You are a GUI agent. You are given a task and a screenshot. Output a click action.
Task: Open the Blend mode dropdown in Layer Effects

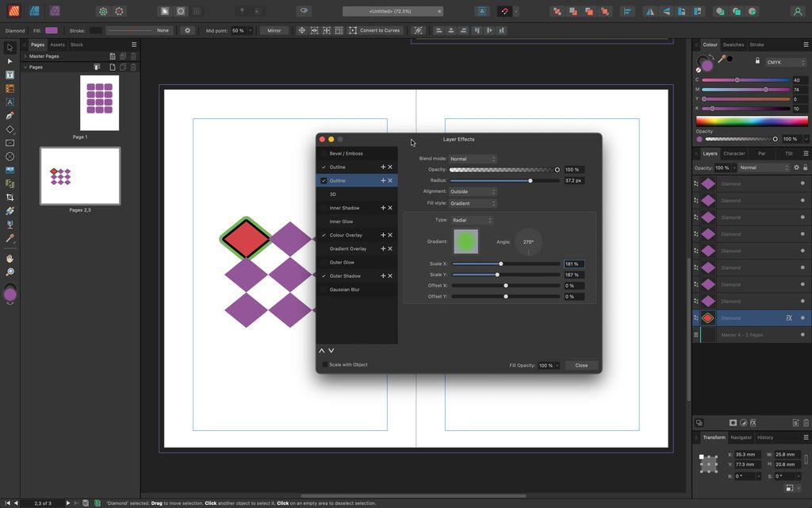pos(473,159)
